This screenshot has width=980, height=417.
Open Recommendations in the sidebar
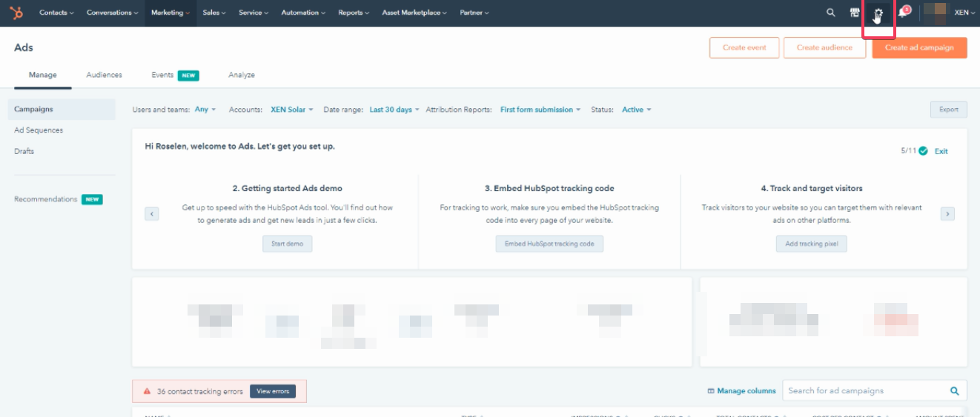tap(46, 199)
